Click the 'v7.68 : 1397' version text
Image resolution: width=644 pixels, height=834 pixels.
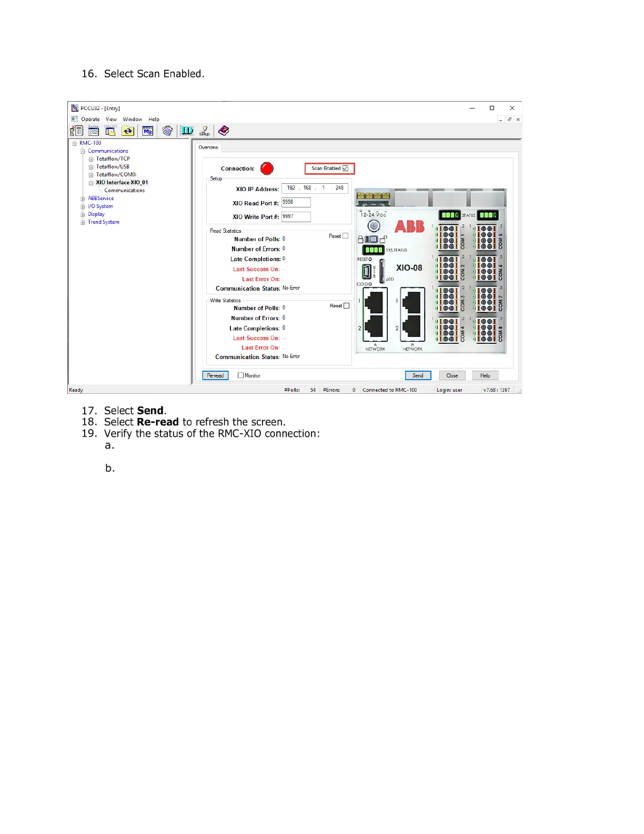[497, 390]
